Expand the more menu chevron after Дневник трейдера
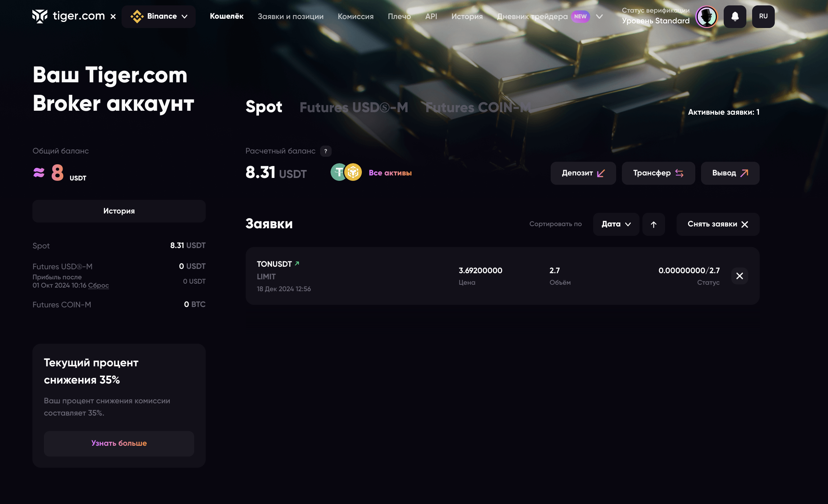The height and width of the screenshot is (504, 828). click(x=599, y=17)
